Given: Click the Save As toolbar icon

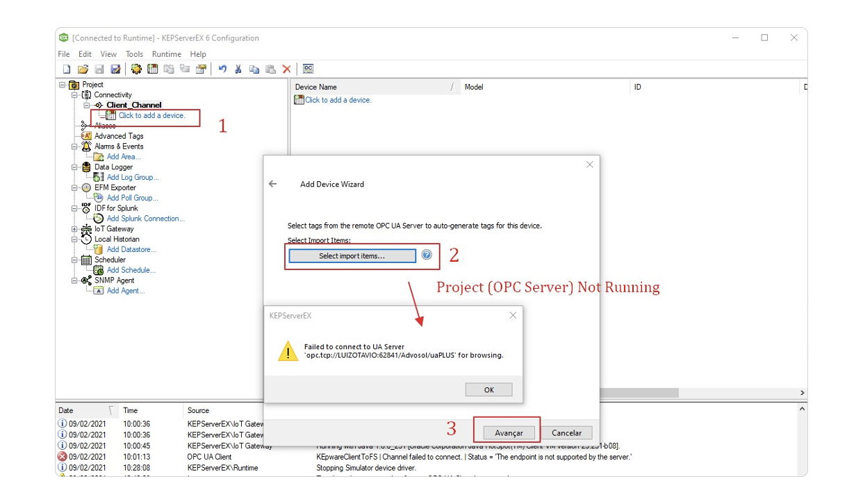Looking at the screenshot, I should [x=115, y=69].
